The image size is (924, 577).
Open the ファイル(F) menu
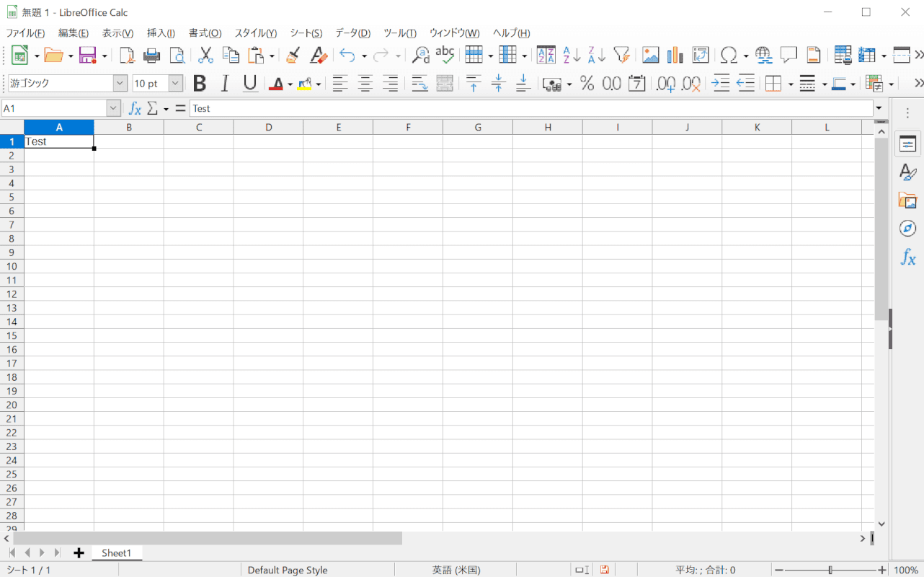(25, 33)
